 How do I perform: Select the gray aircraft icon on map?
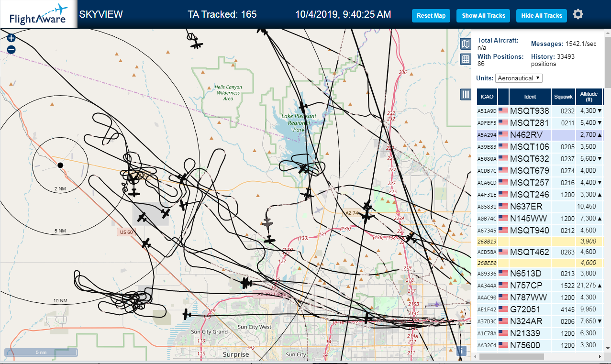(x=267, y=223)
